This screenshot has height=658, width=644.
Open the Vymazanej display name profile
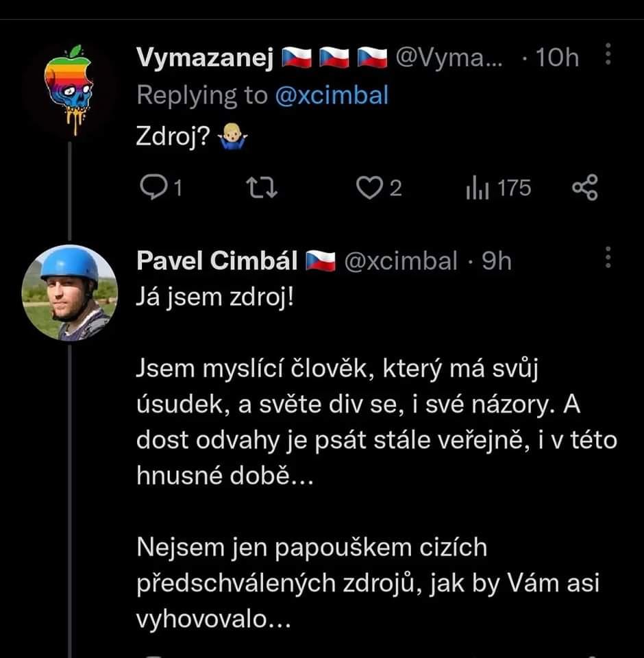point(203,59)
